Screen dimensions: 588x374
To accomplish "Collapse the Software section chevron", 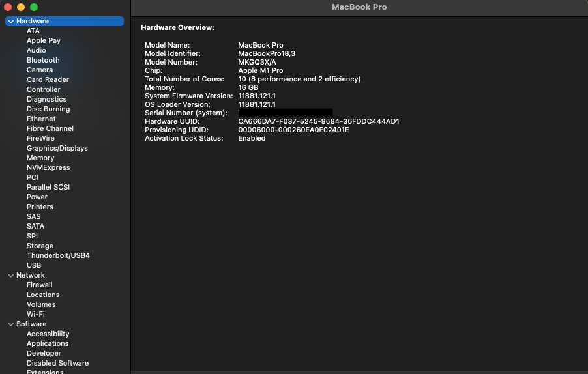I will point(11,324).
